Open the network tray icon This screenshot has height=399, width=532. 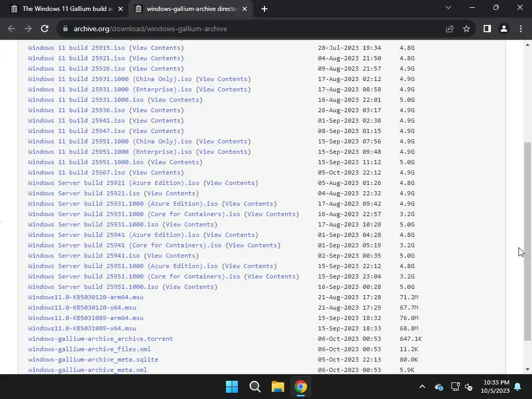455,387
